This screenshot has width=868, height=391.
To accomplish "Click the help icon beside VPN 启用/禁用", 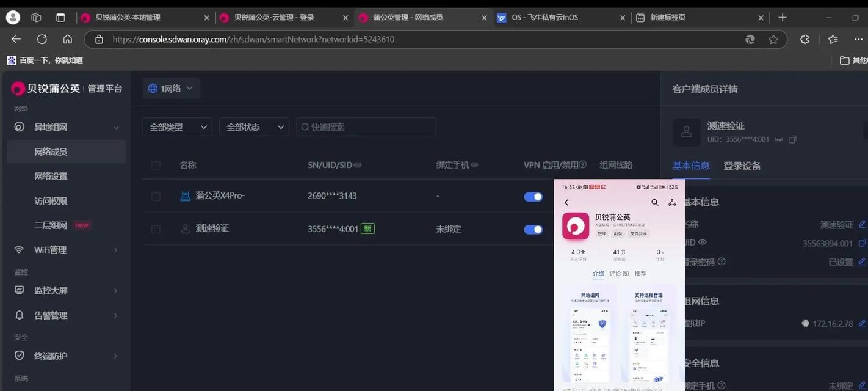I will 582,164.
